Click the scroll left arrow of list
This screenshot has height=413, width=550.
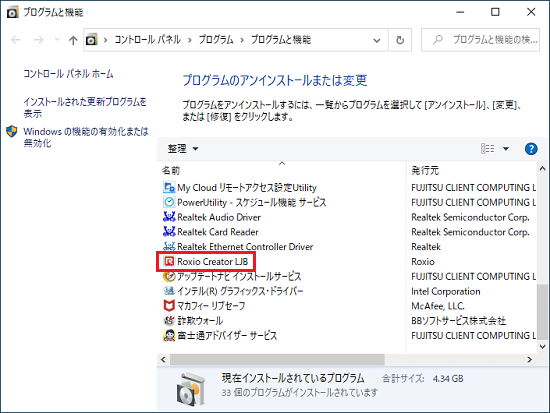pos(163,360)
